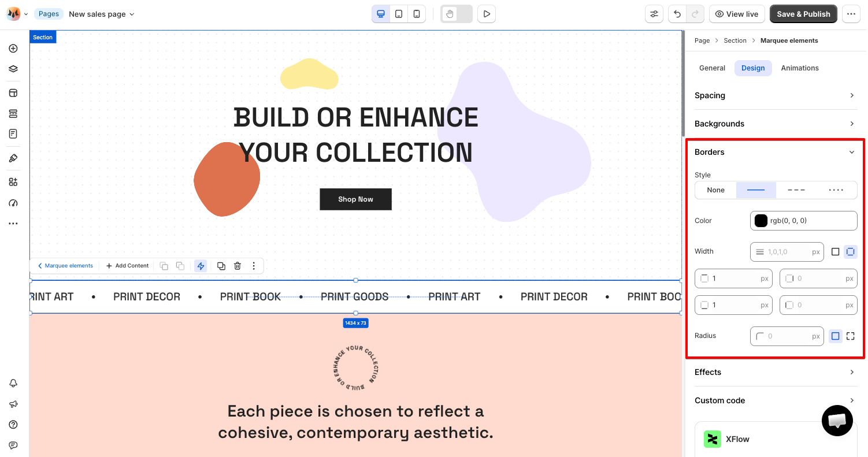Switch to the Animations tab
This screenshot has height=457, width=868.
(x=799, y=68)
